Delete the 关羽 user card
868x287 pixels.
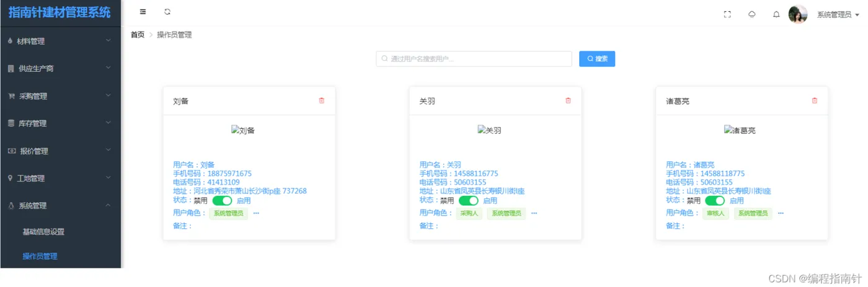[568, 100]
